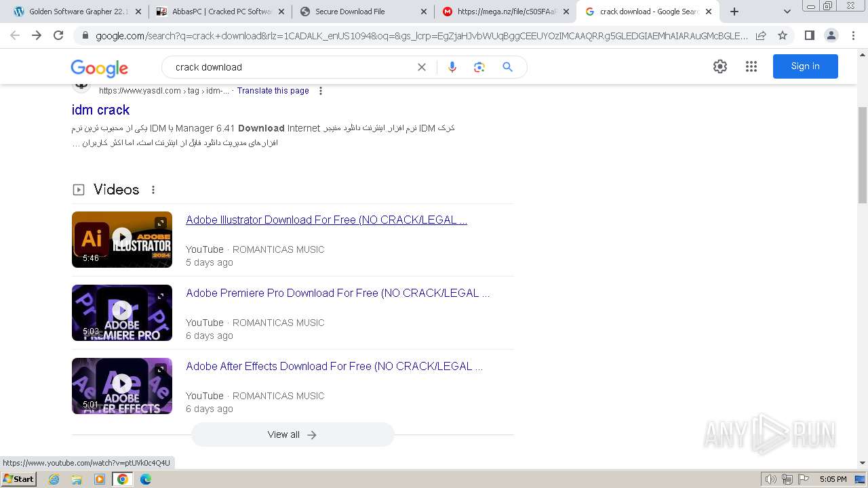Open the tab search dropdown arrow
This screenshot has height=488, width=868.
point(787,12)
